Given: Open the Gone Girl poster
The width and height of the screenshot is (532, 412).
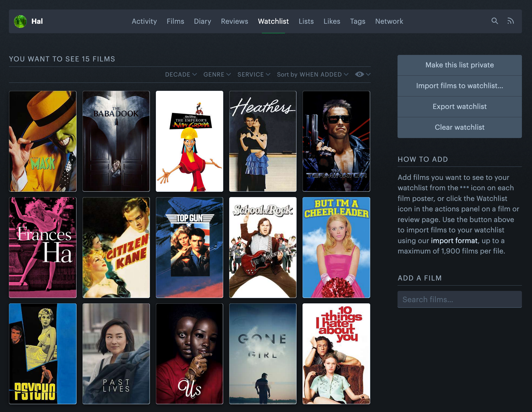Looking at the screenshot, I should (x=263, y=354).
